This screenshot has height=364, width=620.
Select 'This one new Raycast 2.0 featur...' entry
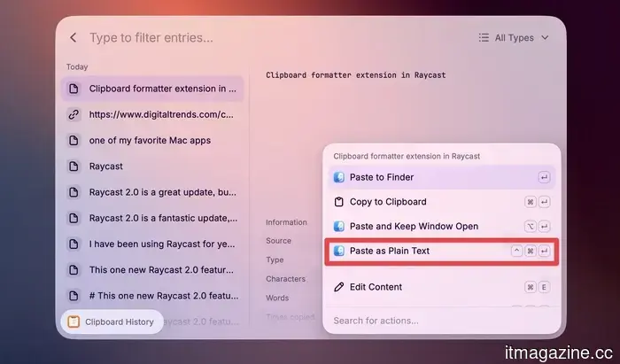152,270
